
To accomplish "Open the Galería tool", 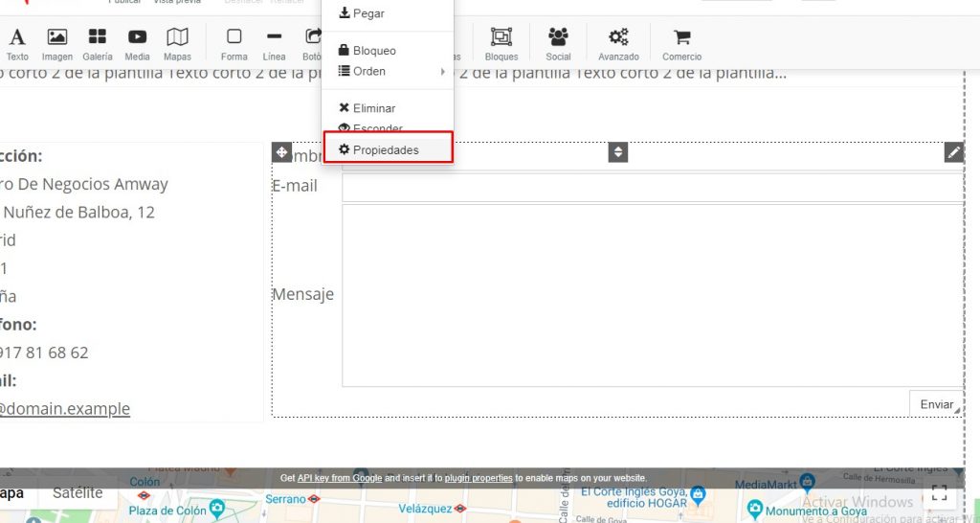I will [97, 43].
